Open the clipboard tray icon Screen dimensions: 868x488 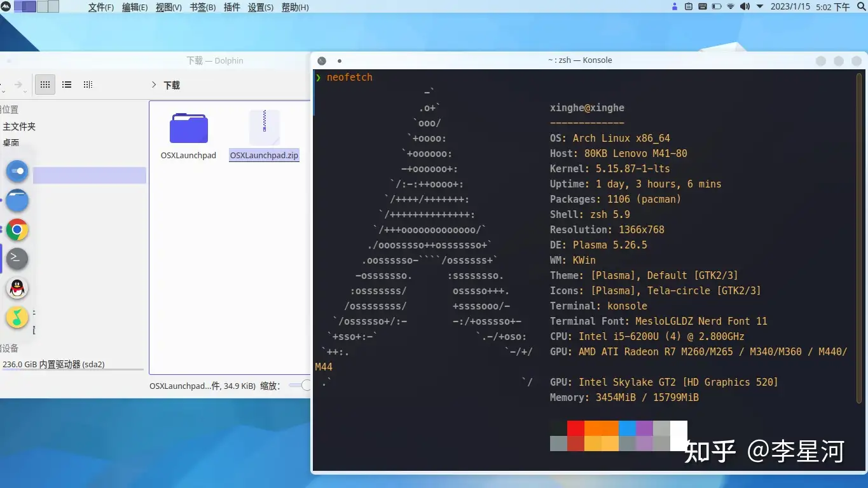coord(689,7)
